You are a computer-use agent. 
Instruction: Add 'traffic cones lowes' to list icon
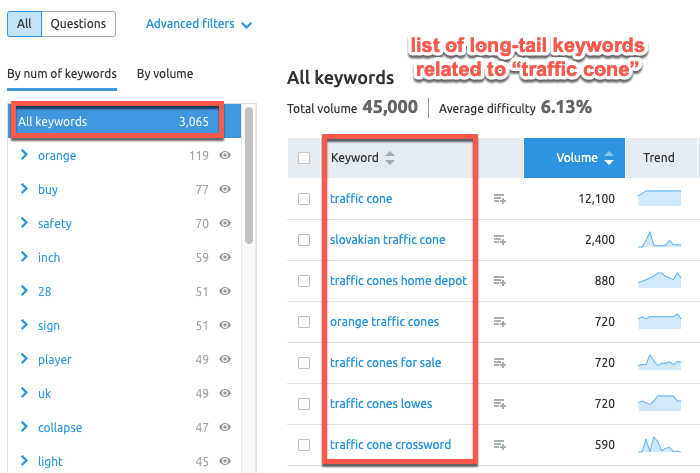[500, 404]
